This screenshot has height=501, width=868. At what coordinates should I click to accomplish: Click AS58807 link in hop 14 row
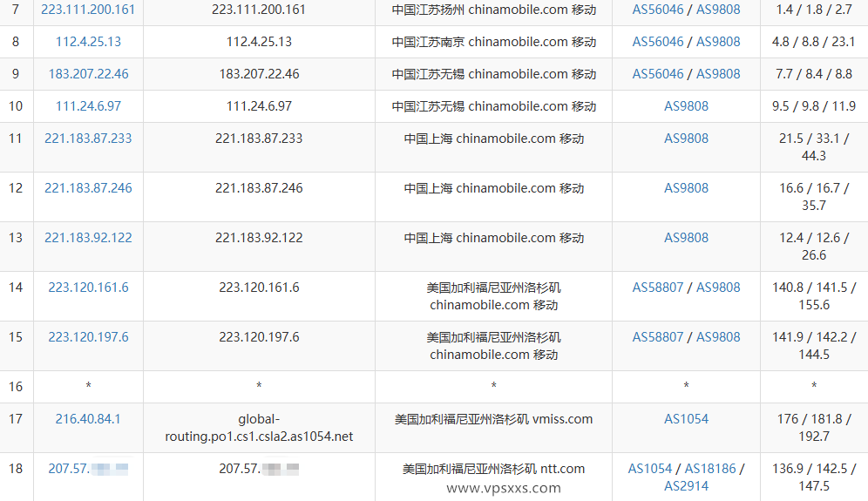coord(658,288)
